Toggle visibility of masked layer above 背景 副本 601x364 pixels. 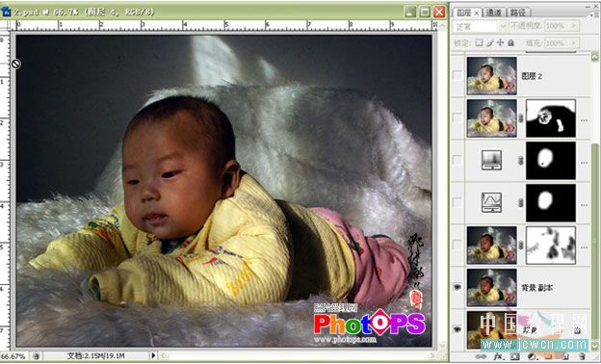(457, 245)
